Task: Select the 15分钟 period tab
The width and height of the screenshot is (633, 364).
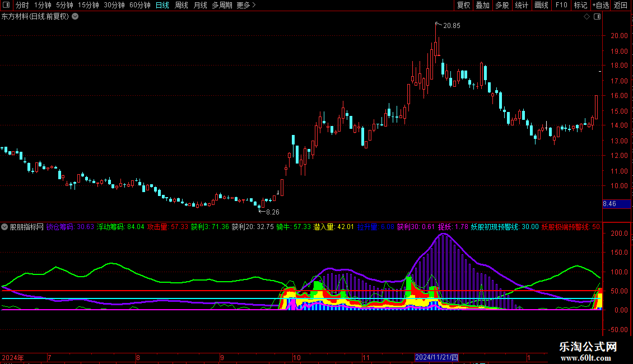Action: pyautogui.click(x=89, y=5)
